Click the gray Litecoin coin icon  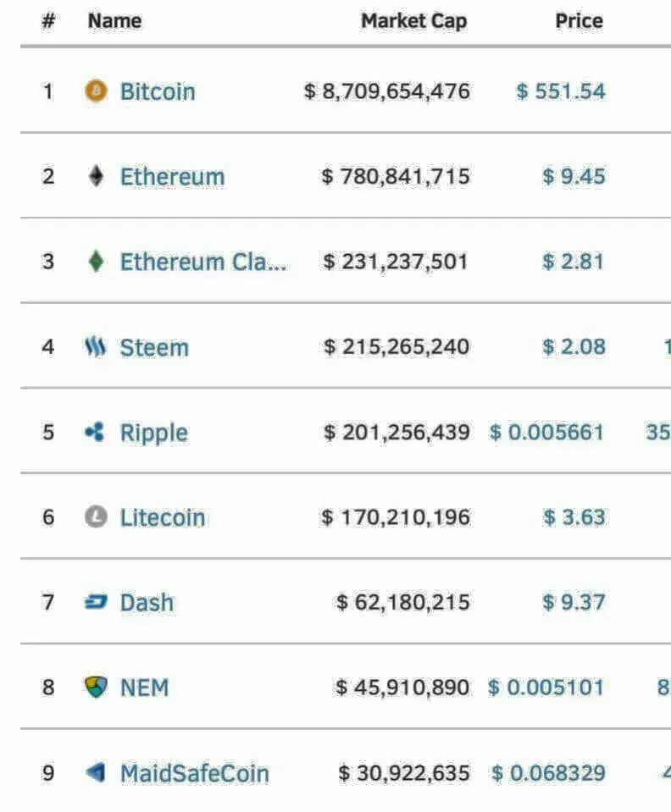(x=96, y=516)
